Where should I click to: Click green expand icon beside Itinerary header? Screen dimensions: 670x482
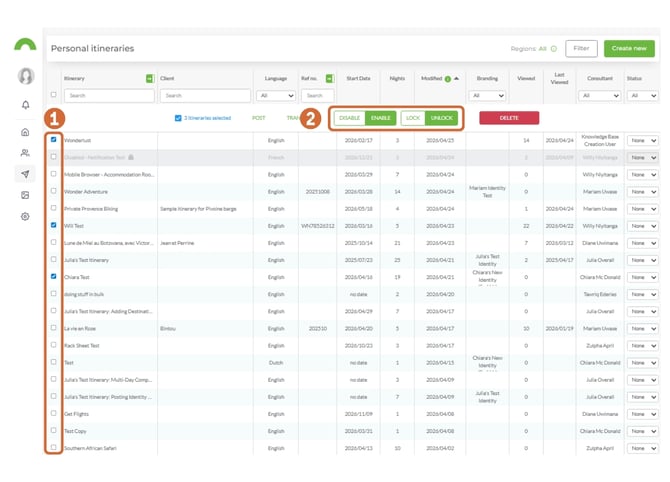[150, 79]
